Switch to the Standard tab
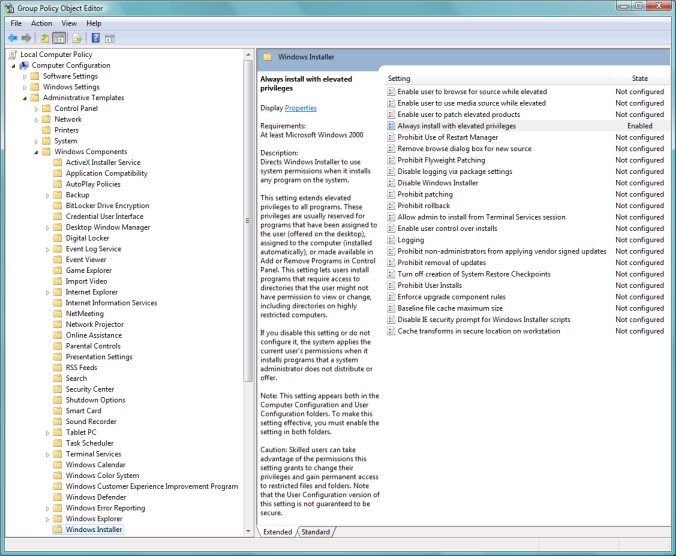The height and width of the screenshot is (556, 676). click(315, 532)
